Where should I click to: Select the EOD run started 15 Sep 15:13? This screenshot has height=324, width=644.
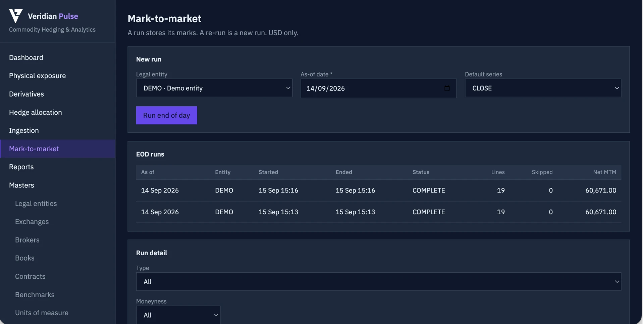click(x=379, y=212)
